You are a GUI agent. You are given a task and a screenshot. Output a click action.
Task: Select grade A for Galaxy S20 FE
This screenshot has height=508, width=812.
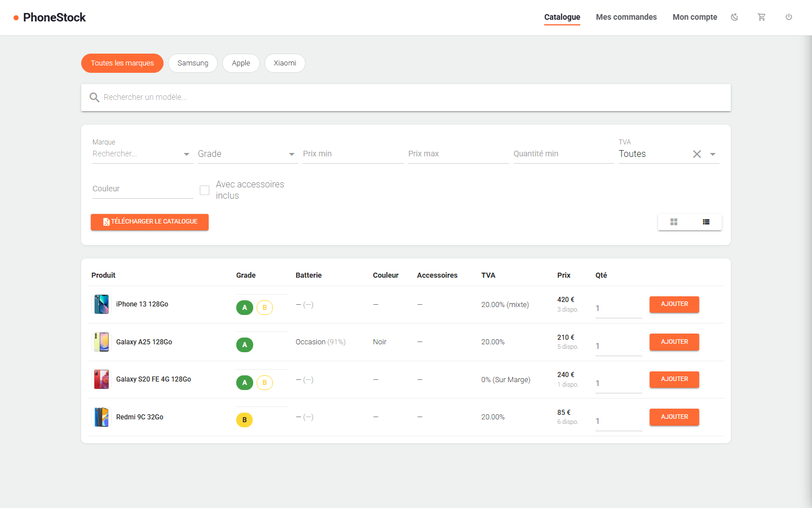click(x=245, y=383)
